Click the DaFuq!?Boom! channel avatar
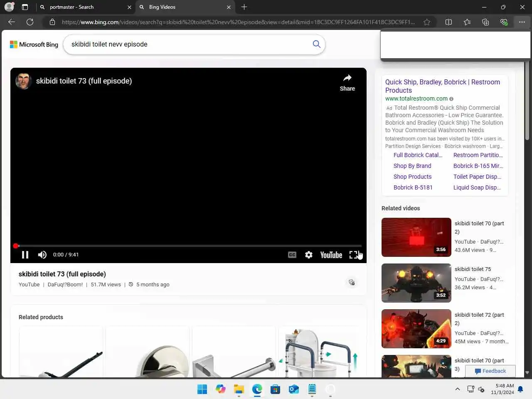The image size is (532, 399). pos(24,81)
